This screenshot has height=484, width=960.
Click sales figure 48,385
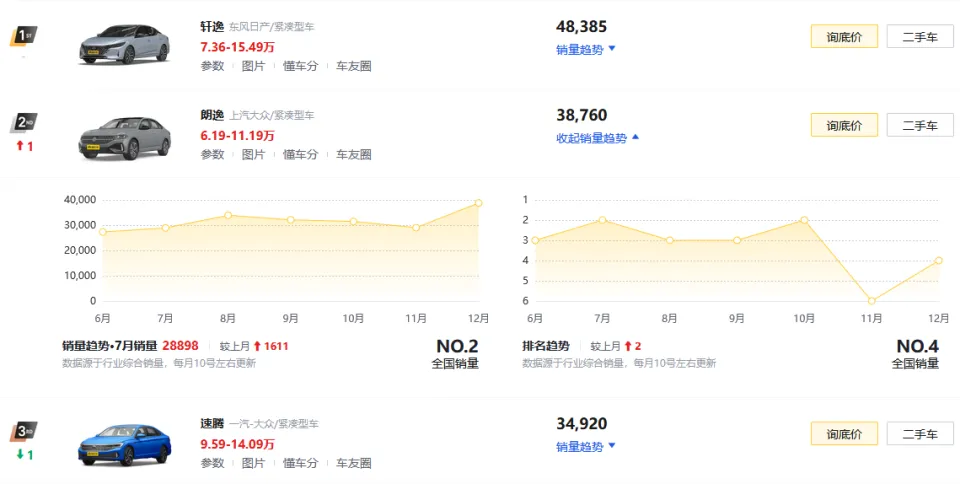click(582, 27)
